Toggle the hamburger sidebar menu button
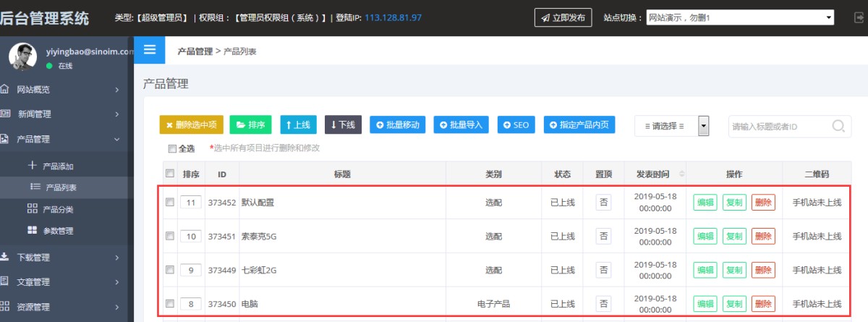This screenshot has width=868, height=322. pos(150,50)
